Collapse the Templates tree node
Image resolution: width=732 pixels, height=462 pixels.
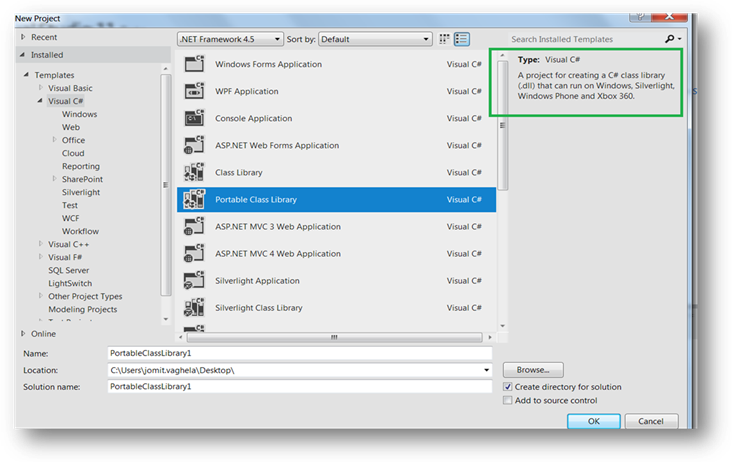click(x=26, y=75)
